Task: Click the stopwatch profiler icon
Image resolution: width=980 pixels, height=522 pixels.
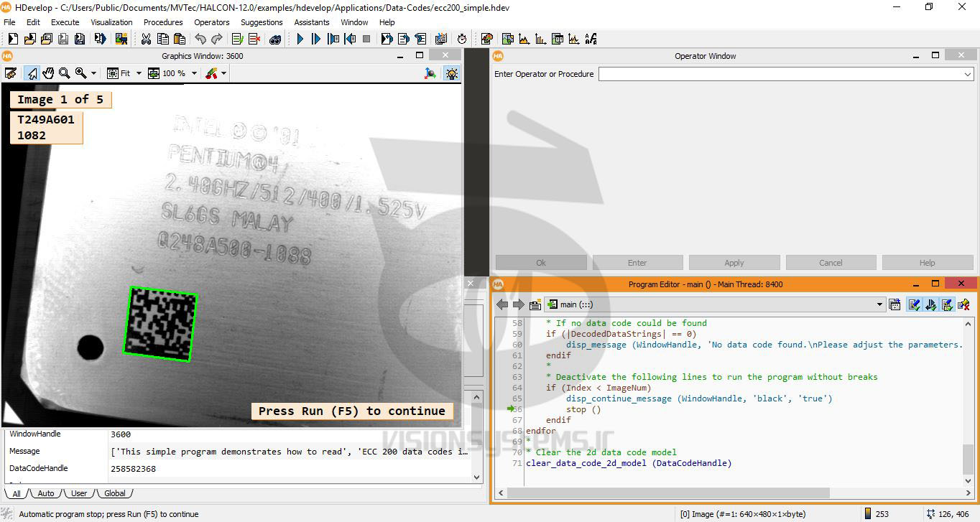Action: pos(462,39)
